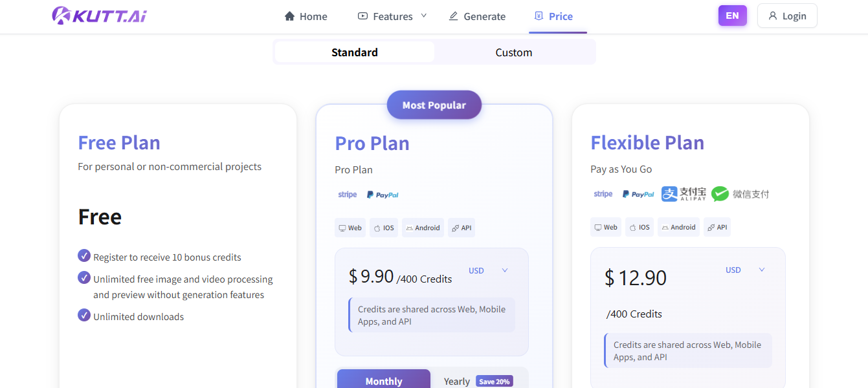The image size is (868, 388).
Task: Open the USD currency dropdown on Pro Plan
Action: [489, 270]
